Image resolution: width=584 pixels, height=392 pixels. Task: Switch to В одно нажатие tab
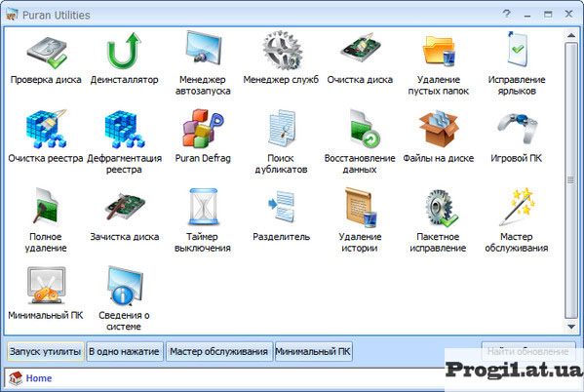[x=124, y=351]
